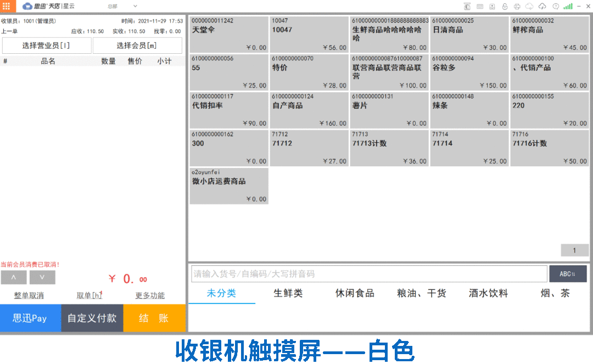Image resolution: width=593 pixels, height=364 pixels.
Task: Click the lock screen padlock icon
Action: [x=505, y=7]
